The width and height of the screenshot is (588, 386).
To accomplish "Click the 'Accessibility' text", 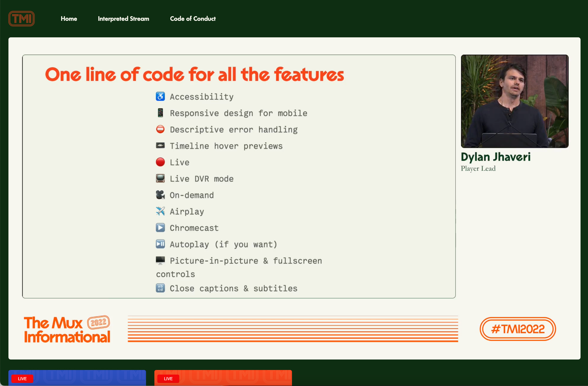I will pyautogui.click(x=202, y=97).
